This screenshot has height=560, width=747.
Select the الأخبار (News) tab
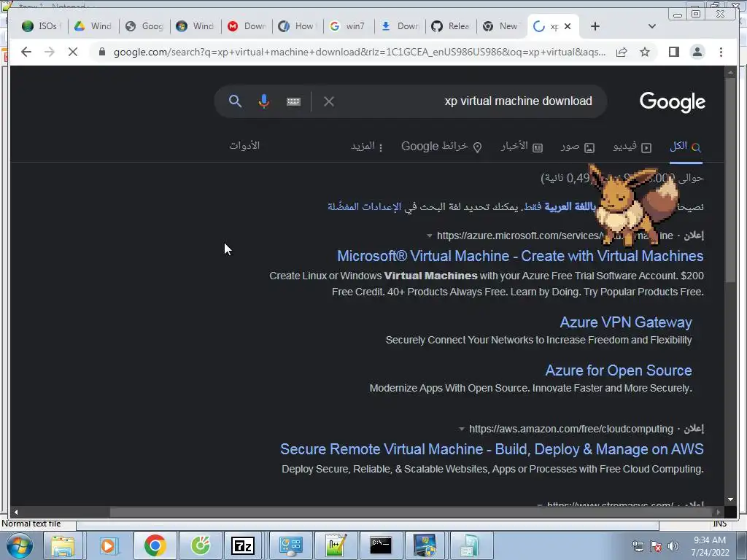coord(522,147)
